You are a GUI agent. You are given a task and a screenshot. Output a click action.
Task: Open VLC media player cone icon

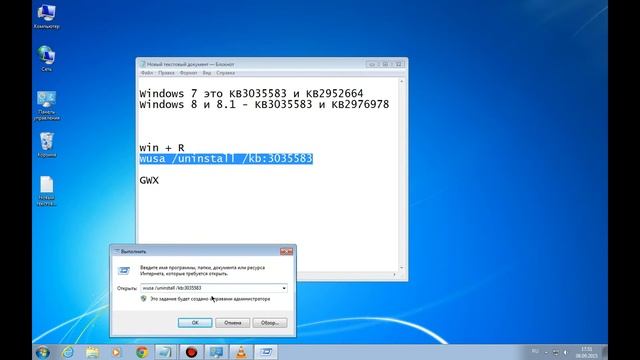point(241,352)
